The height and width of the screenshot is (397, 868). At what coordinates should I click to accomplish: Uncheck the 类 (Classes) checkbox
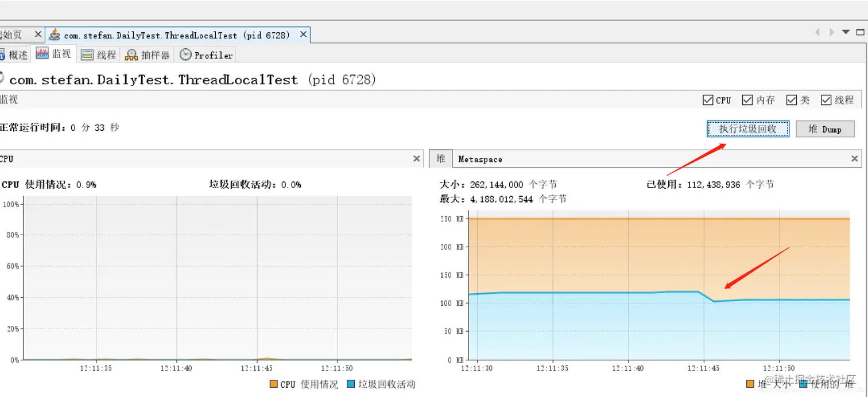click(791, 99)
